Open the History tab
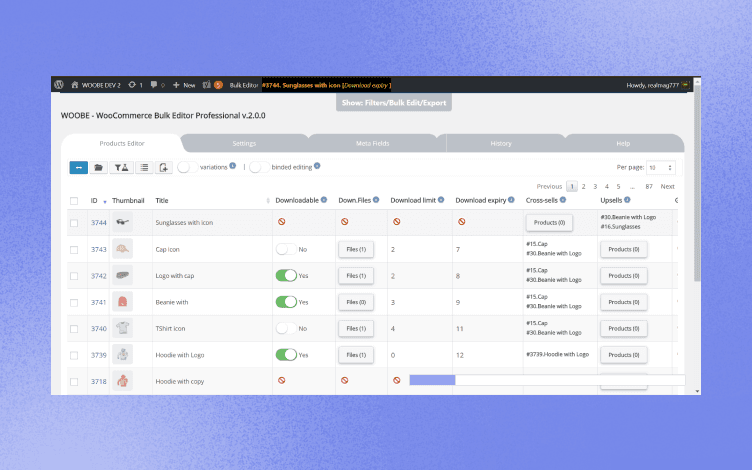Screen dimensions: 752x470 pyautogui.click(x=501, y=143)
